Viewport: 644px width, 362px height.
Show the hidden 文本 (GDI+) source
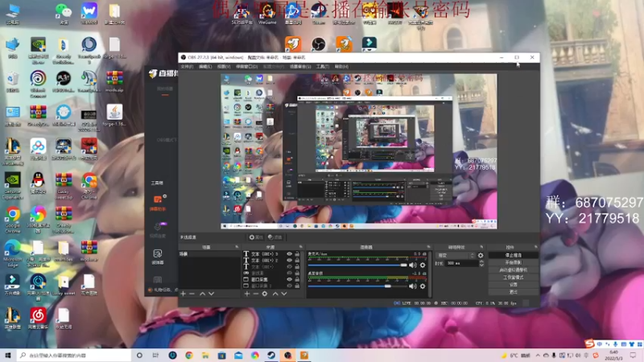tap(290, 267)
